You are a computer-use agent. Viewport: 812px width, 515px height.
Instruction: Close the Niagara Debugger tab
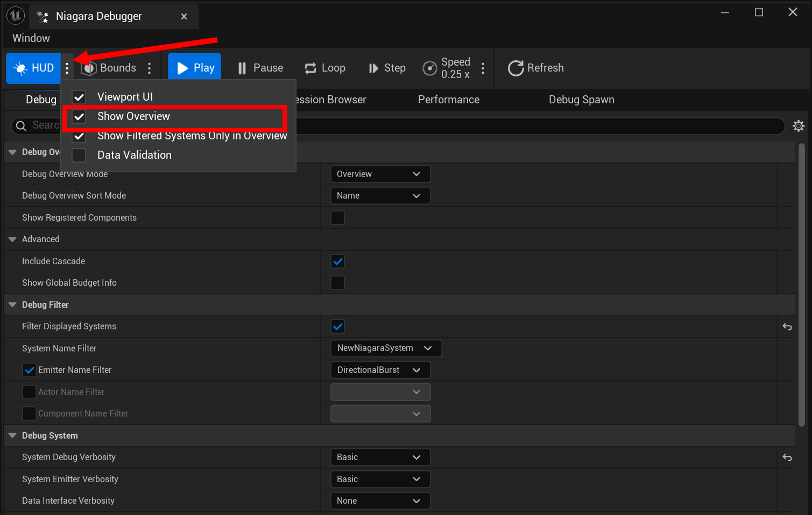[x=184, y=17]
